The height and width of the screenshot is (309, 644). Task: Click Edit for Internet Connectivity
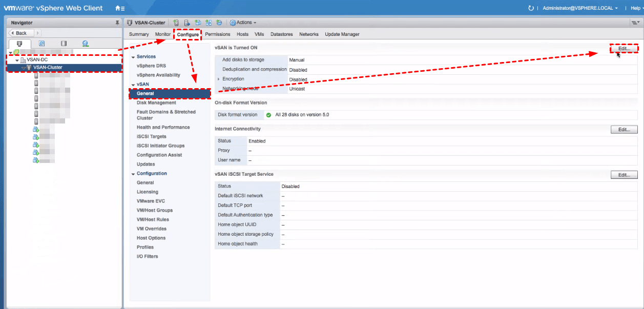point(624,130)
